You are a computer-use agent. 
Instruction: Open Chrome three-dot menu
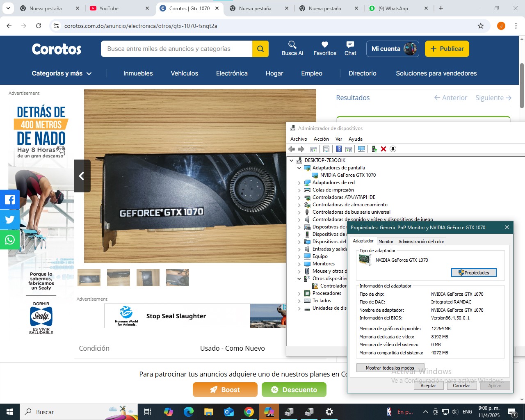(x=516, y=26)
